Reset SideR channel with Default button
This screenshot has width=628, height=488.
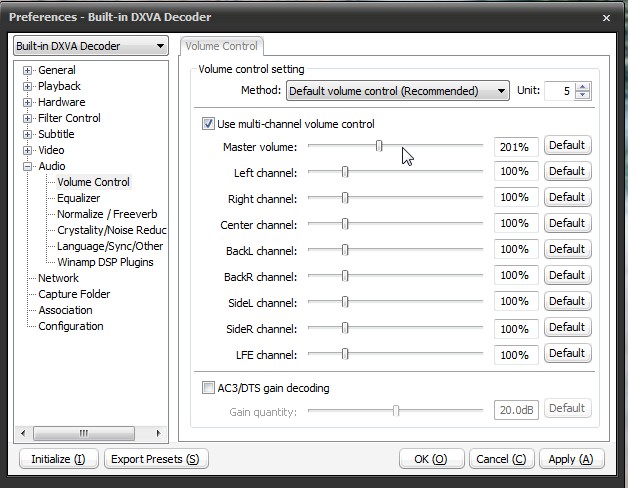tap(567, 328)
